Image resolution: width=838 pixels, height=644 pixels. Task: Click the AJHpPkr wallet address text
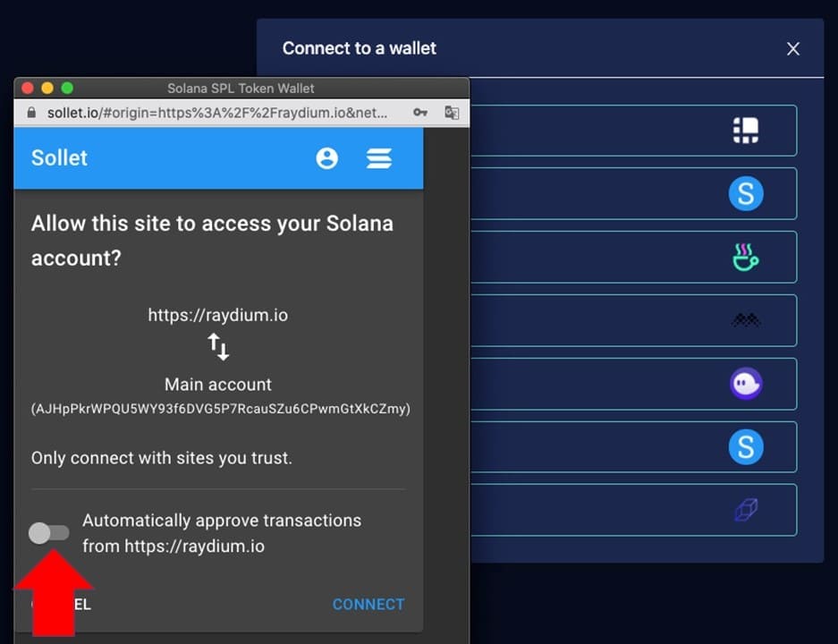pyautogui.click(x=221, y=409)
